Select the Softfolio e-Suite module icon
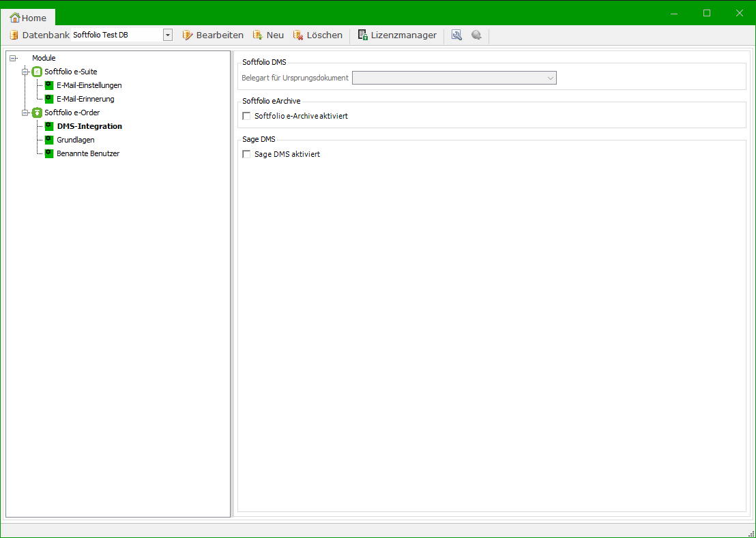 pyautogui.click(x=37, y=72)
